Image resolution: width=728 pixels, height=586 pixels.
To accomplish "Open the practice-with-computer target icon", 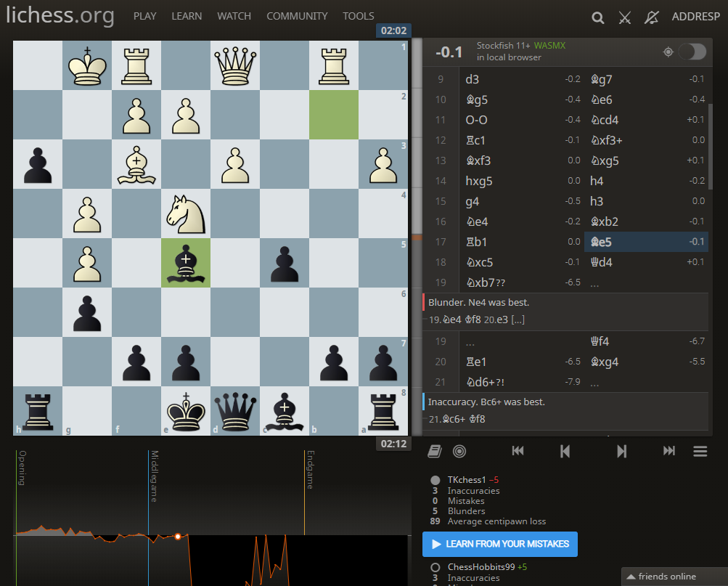I will (x=459, y=450).
